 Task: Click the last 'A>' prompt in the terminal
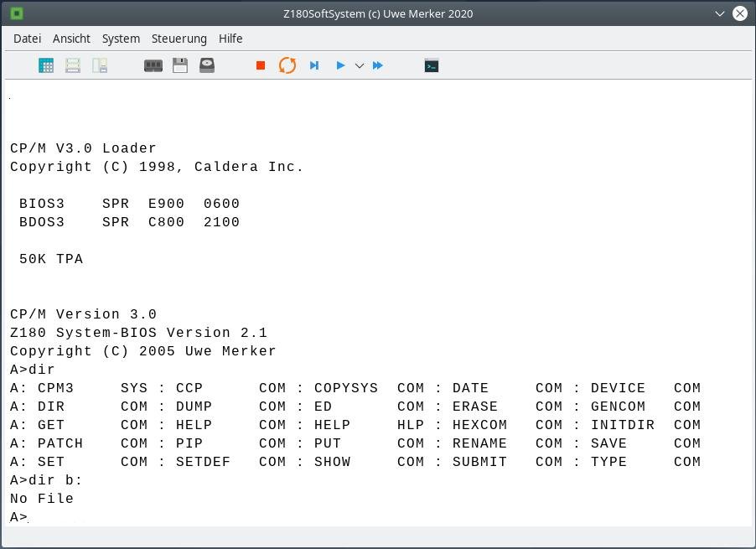coord(18,517)
